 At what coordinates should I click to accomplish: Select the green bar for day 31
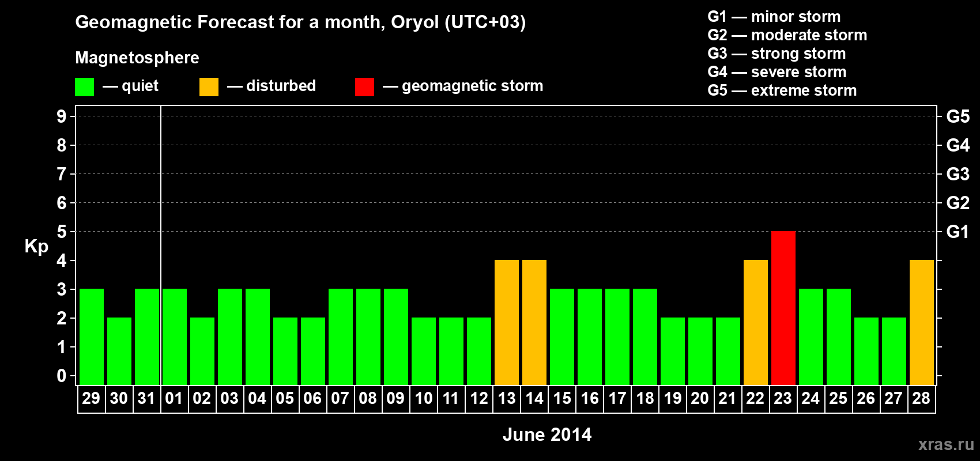tap(147, 337)
